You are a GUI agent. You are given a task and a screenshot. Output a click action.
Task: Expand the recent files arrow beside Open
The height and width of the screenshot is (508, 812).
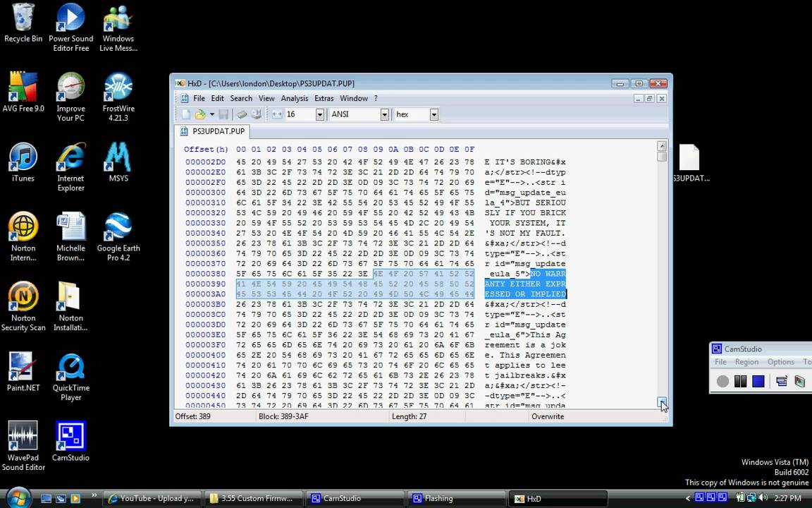click(211, 114)
